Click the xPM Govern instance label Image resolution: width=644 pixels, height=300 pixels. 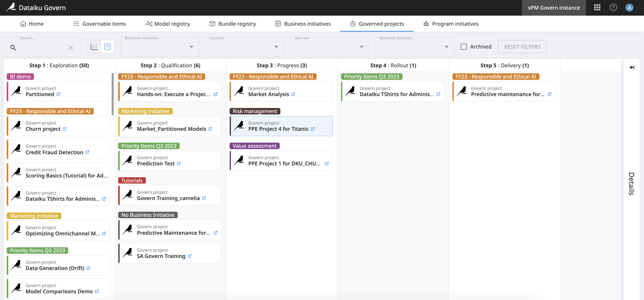[554, 8]
